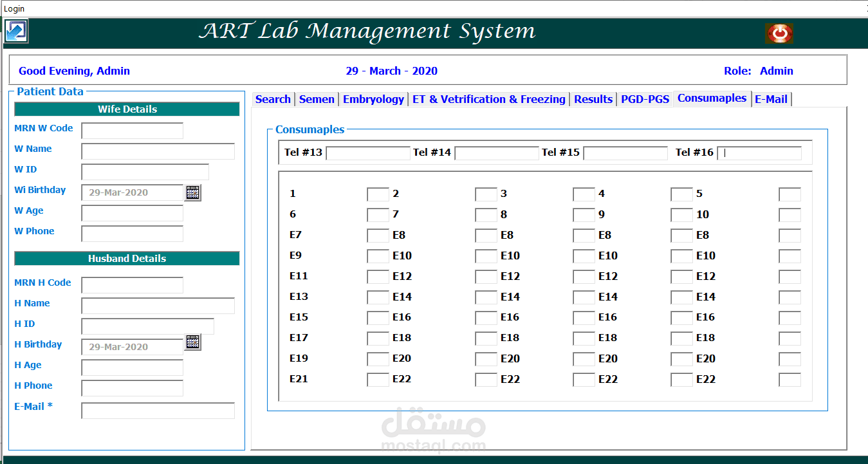Focus the MRN W Code field
This screenshot has width=868, height=464.
[133, 131]
